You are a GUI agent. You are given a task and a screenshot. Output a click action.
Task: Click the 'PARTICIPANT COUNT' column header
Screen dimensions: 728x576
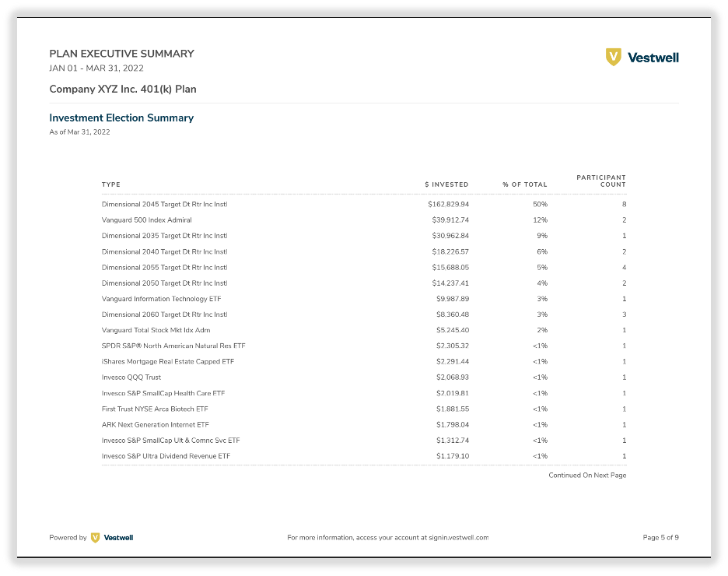[601, 181]
